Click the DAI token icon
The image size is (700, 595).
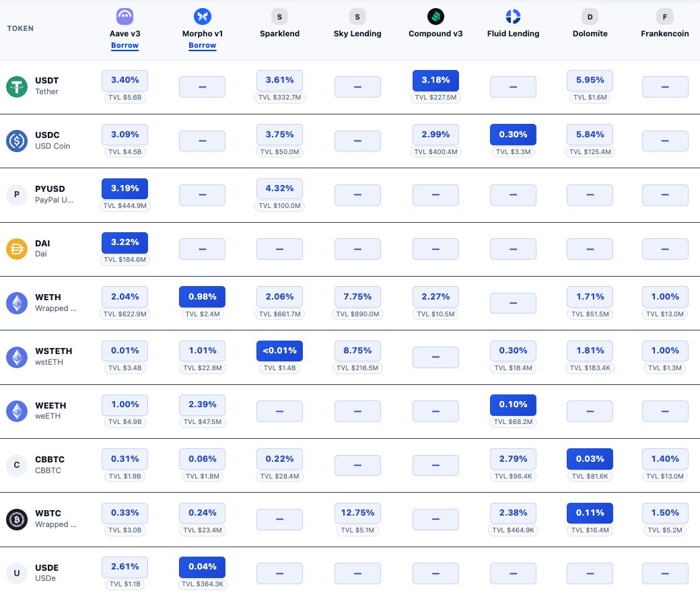(x=17, y=248)
